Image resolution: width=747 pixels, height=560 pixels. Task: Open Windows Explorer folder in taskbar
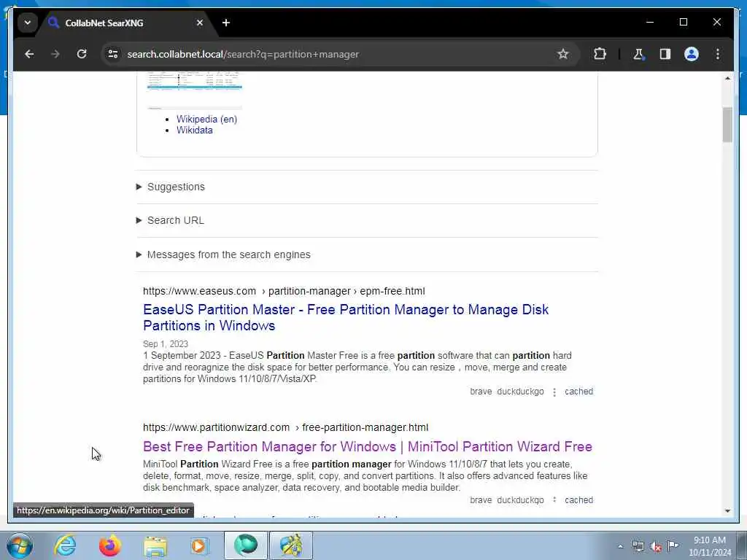(155, 545)
